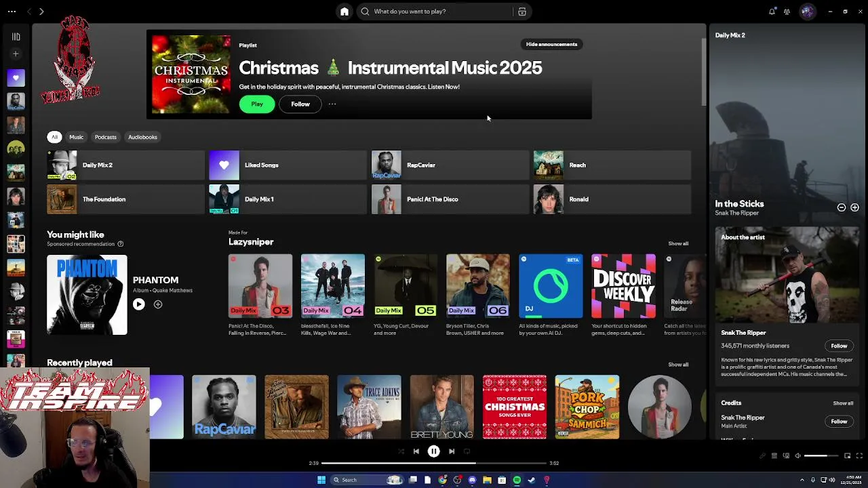Open the Lazysniper profile link
This screenshot has width=868, height=488.
point(251,242)
